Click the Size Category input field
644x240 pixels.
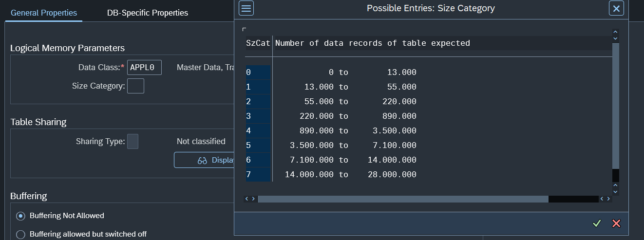[135, 86]
